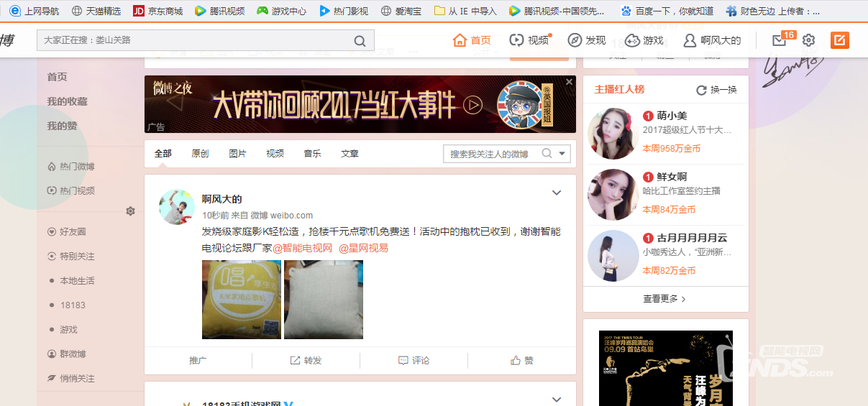Open 发现 discover in the header
868x406 pixels.
[x=587, y=40]
